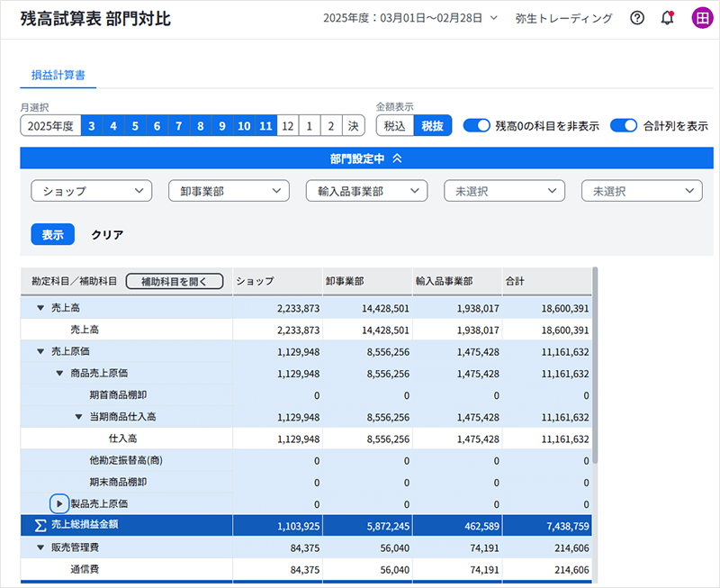Viewport: 720px width, 588px height.
Task: Collapse the 部門設定中 panel chevron
Action: [398, 158]
